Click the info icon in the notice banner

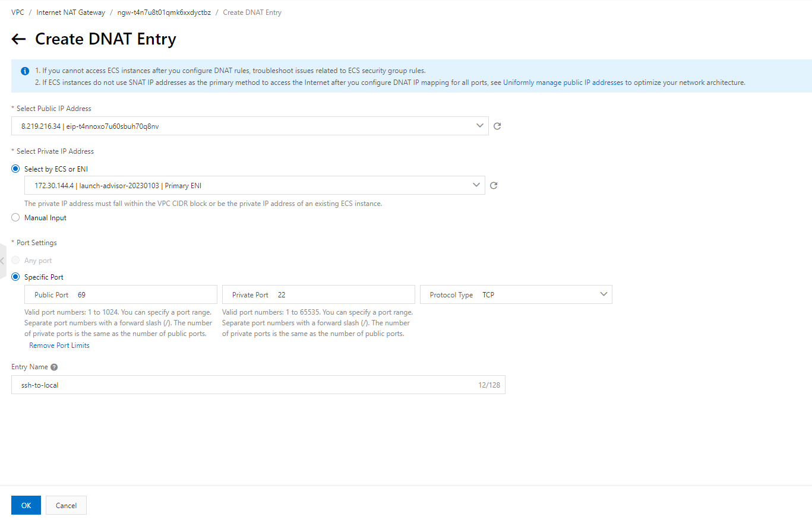[25, 71]
